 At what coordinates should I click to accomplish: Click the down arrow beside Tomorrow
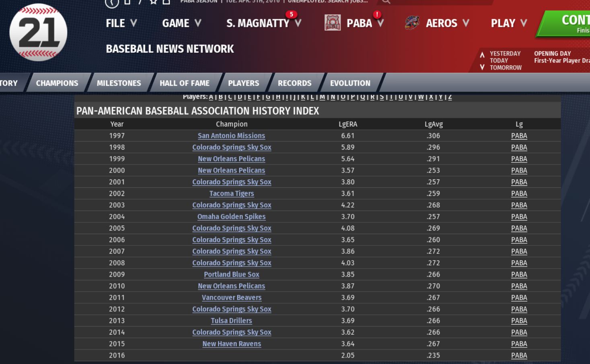tap(482, 67)
